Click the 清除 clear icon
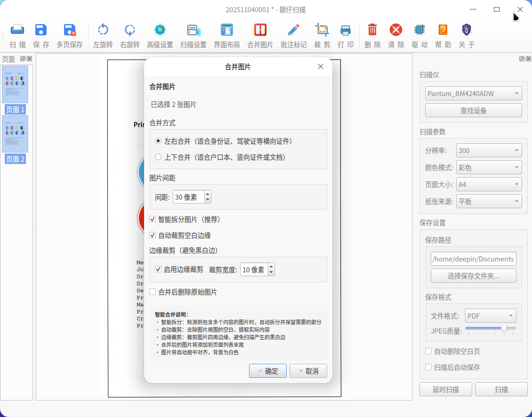This screenshot has width=532, height=417. click(396, 30)
